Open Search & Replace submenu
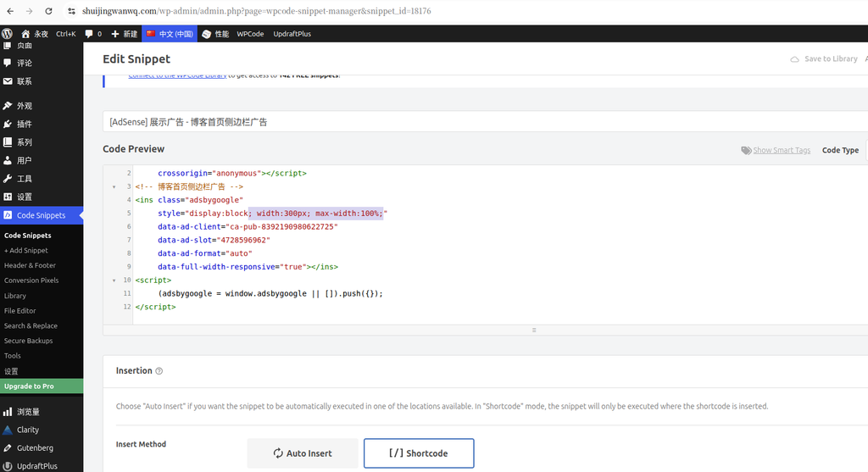868x472 pixels. [x=31, y=326]
